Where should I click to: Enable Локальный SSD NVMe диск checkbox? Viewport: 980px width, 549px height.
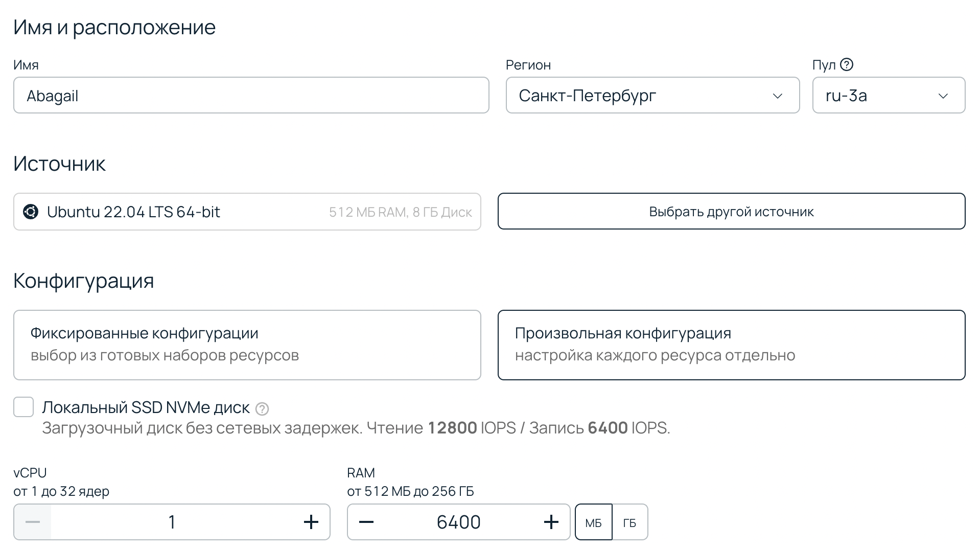pos(24,407)
